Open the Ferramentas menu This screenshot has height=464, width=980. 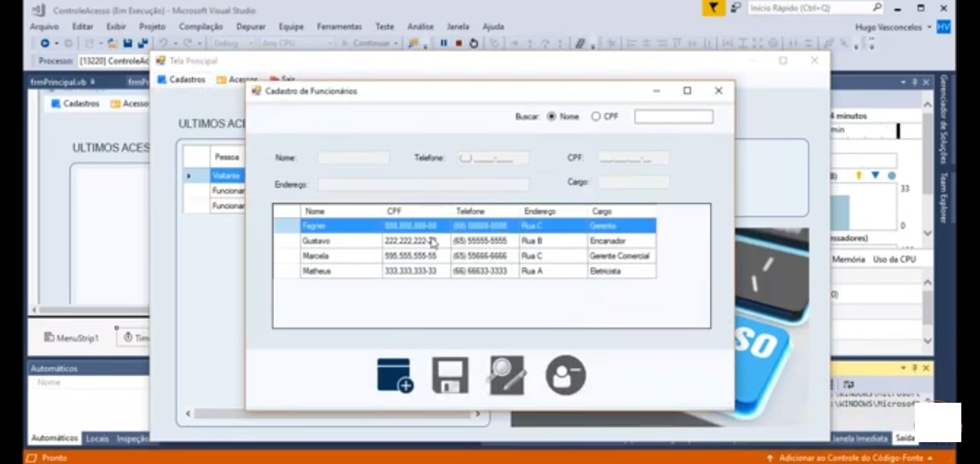click(x=339, y=26)
